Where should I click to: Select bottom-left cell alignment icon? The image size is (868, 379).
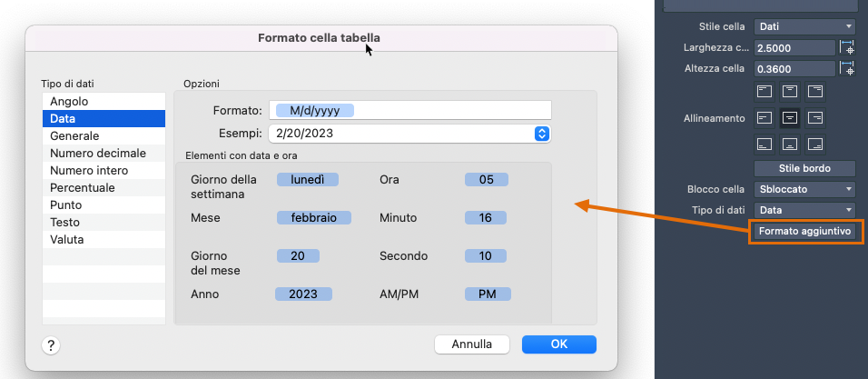point(764,144)
